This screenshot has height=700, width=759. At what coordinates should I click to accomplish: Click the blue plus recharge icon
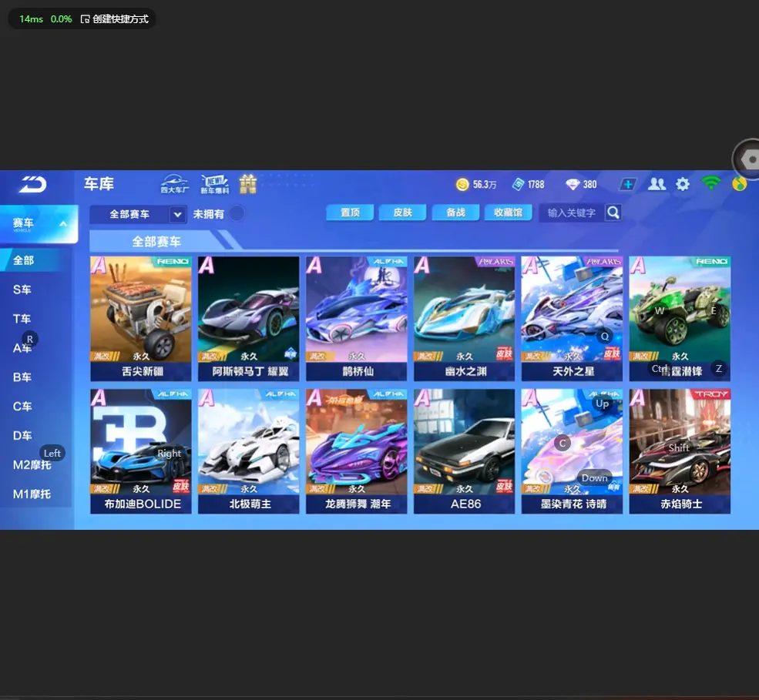(x=628, y=184)
